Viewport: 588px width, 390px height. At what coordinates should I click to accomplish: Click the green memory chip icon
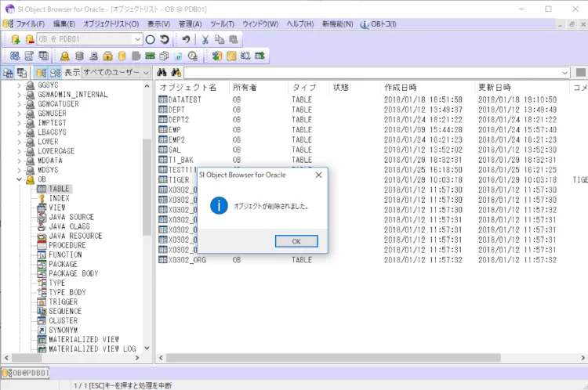point(150,56)
